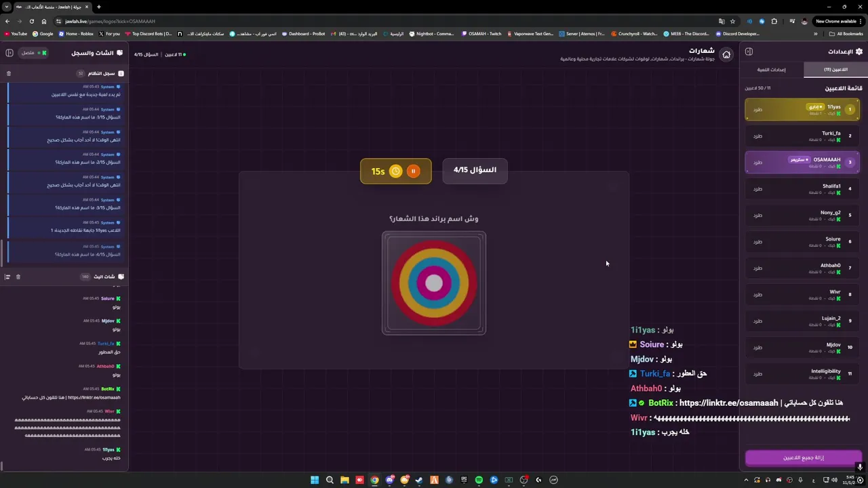The width and height of the screenshot is (868, 488).
Task: Open the settings gear icon
Action: point(859,52)
